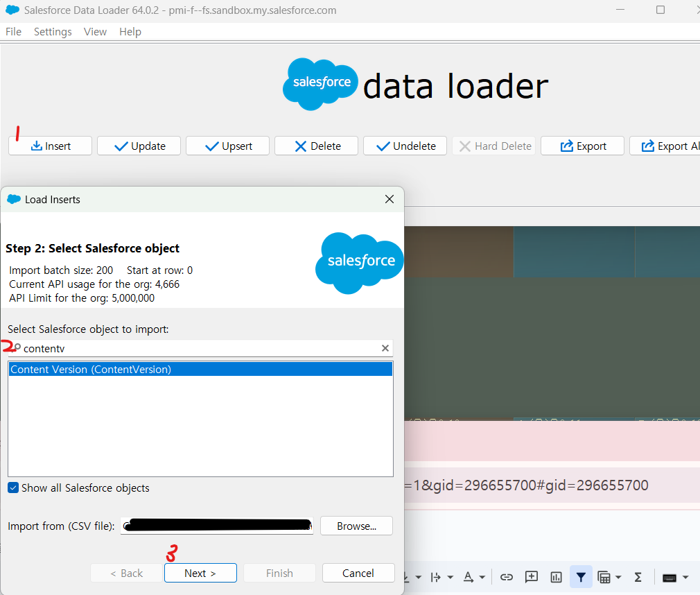Click the API Limit 5,000,000 text
Image resolution: width=700 pixels, height=595 pixels.
pyautogui.click(x=82, y=298)
